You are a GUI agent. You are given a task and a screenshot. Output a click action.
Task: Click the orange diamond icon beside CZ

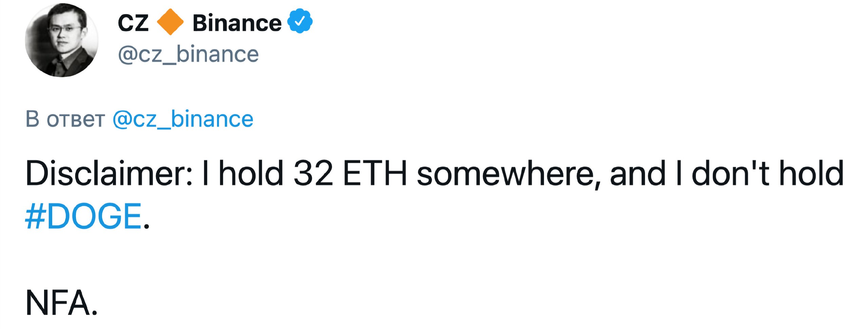(170, 22)
